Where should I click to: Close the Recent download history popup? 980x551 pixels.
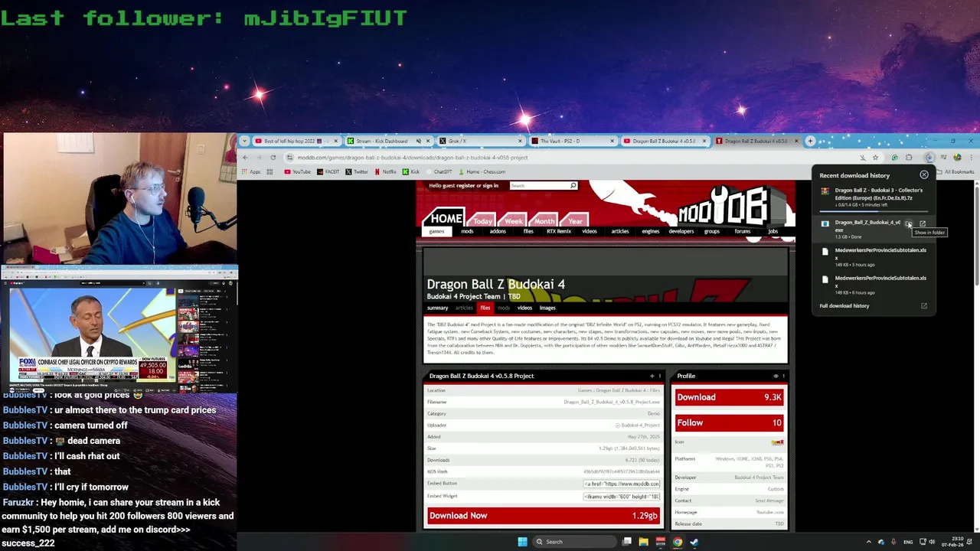[x=924, y=175]
